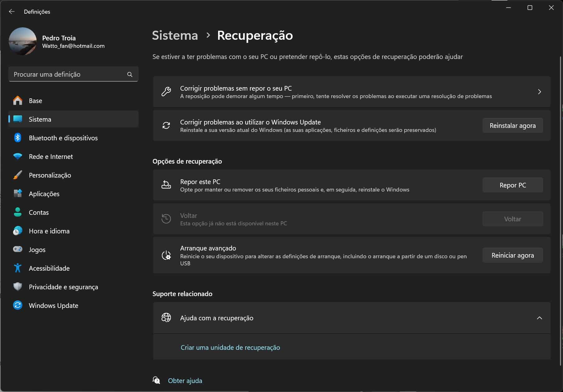Click the Windows Update sidebar icon
Image resolution: width=563 pixels, height=392 pixels.
pyautogui.click(x=18, y=305)
